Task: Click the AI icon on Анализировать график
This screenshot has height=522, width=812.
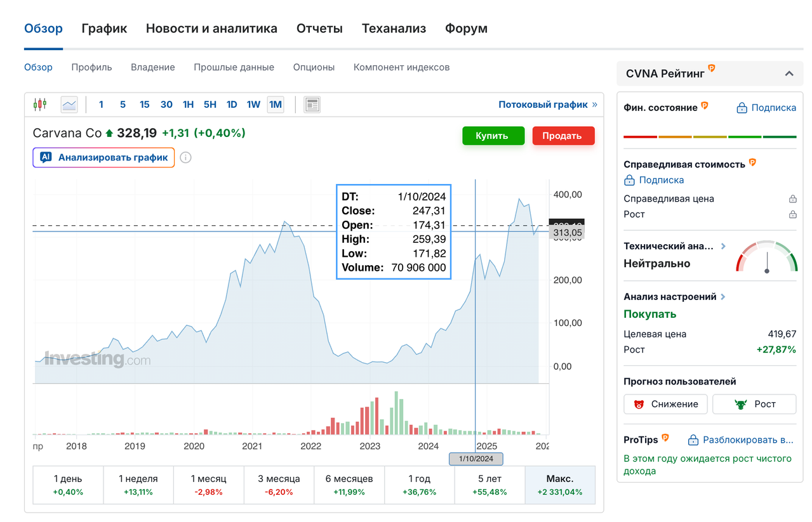Action: point(46,157)
